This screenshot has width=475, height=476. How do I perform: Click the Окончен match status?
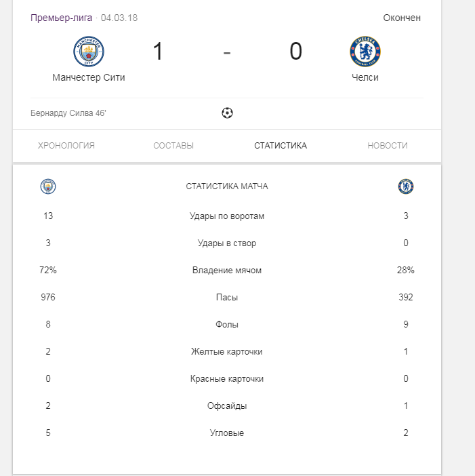(402, 18)
